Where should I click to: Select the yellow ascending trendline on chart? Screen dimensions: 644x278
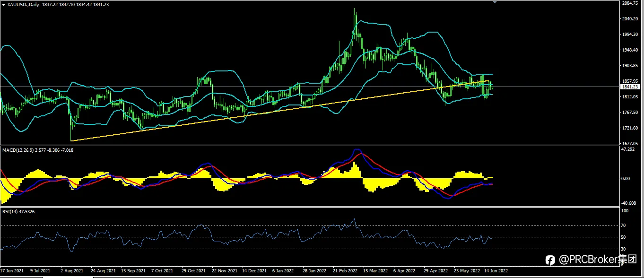[279, 111]
